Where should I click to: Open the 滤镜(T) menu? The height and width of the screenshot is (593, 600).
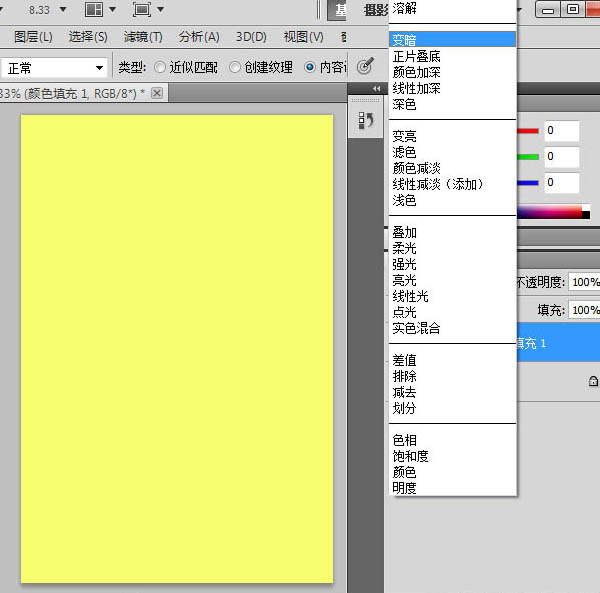click(142, 37)
